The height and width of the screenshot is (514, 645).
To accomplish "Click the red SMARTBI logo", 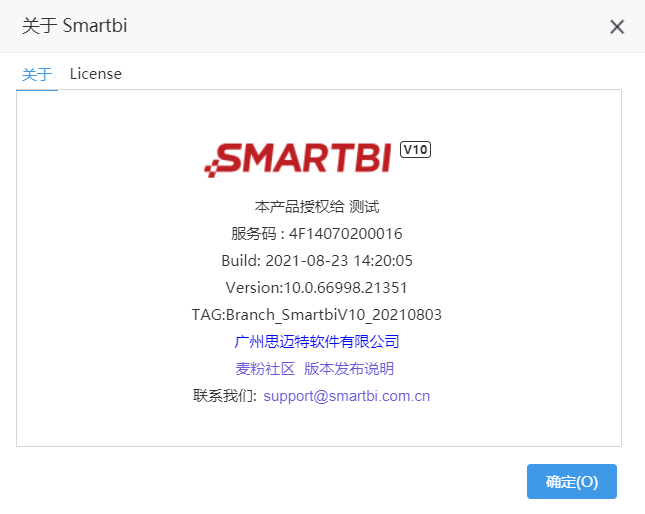I will [298, 160].
